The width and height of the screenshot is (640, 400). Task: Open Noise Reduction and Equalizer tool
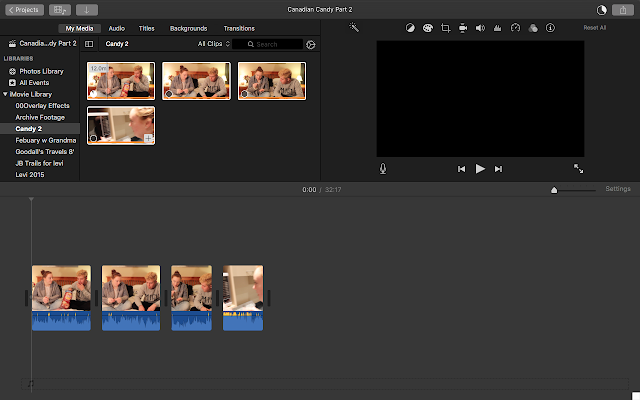(x=498, y=28)
